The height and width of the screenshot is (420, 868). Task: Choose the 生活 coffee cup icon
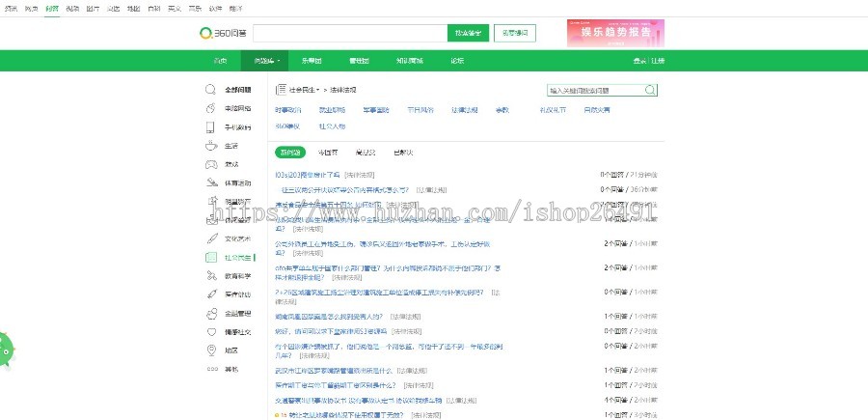[x=210, y=146]
